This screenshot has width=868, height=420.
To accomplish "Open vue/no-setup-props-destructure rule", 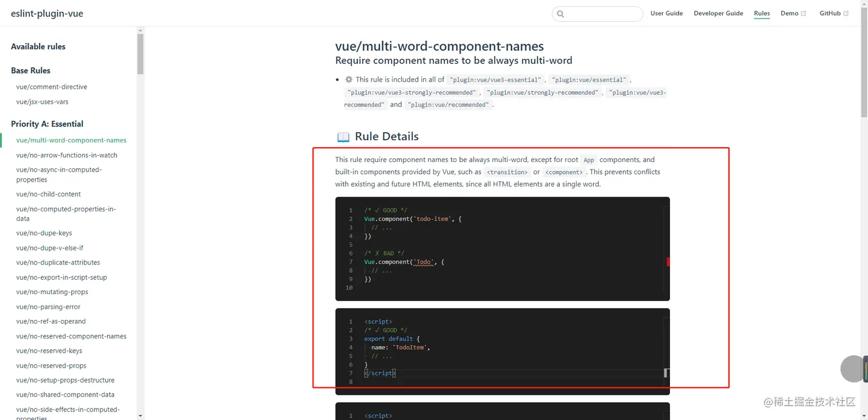I will 65,380.
